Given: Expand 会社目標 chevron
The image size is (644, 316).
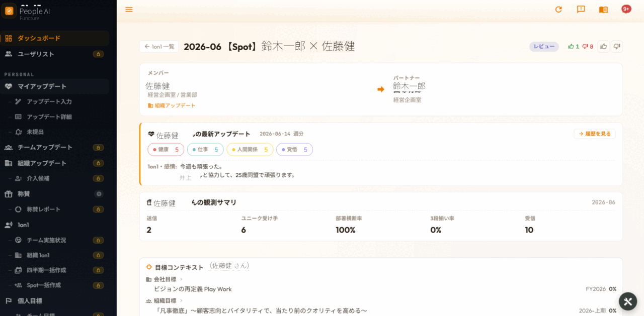Looking at the screenshot, I should pyautogui.click(x=181, y=279).
